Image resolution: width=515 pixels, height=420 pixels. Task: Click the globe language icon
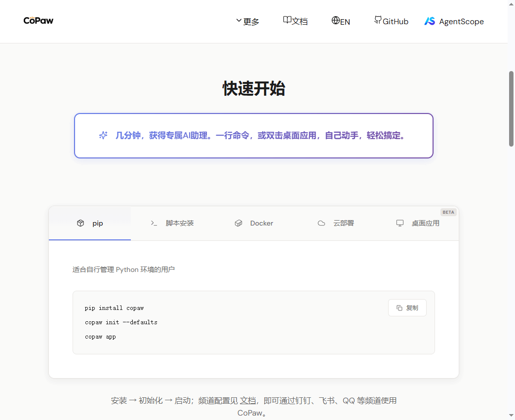pyautogui.click(x=336, y=21)
